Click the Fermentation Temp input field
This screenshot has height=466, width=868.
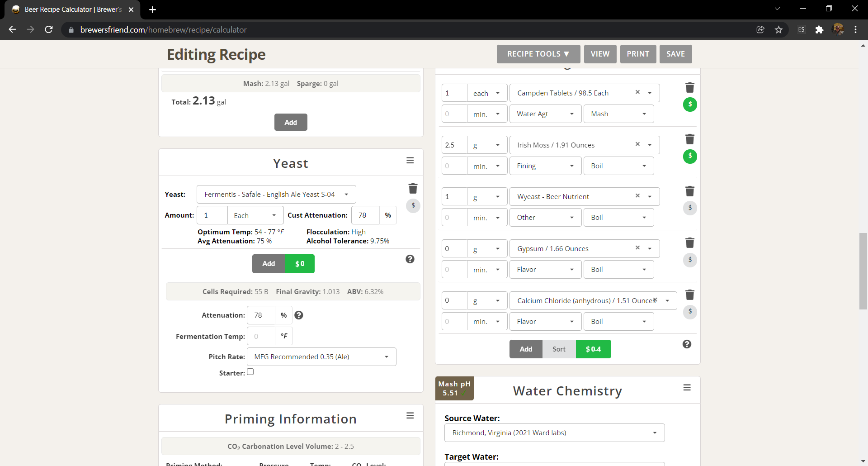click(261, 337)
